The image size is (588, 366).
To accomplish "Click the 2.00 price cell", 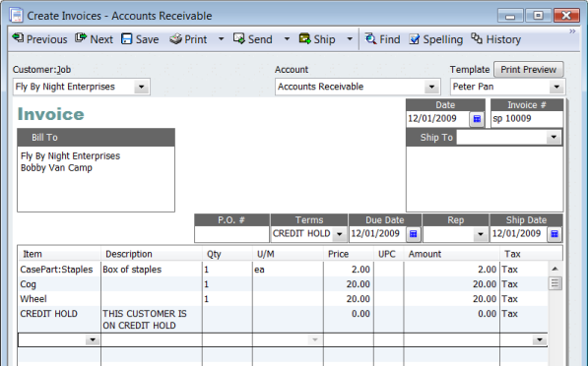I will 349,270.
